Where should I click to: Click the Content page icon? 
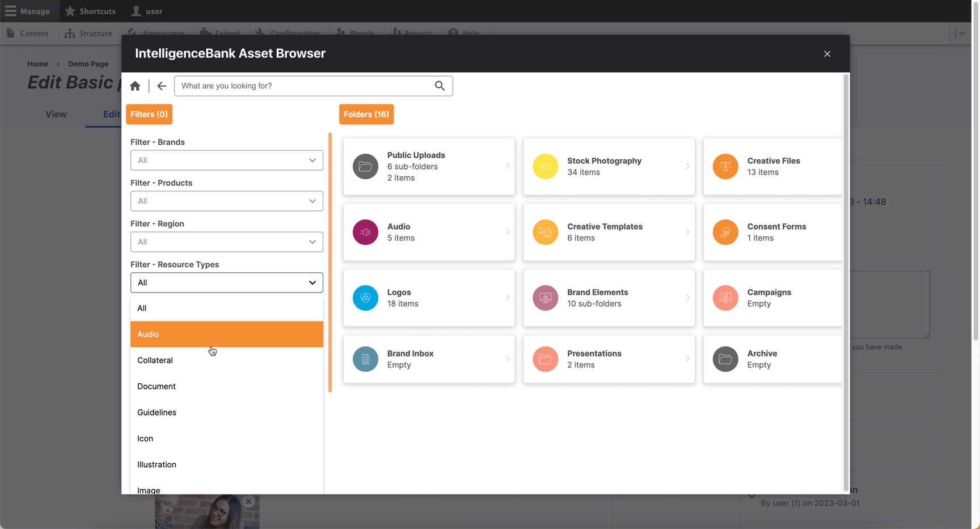(11, 33)
